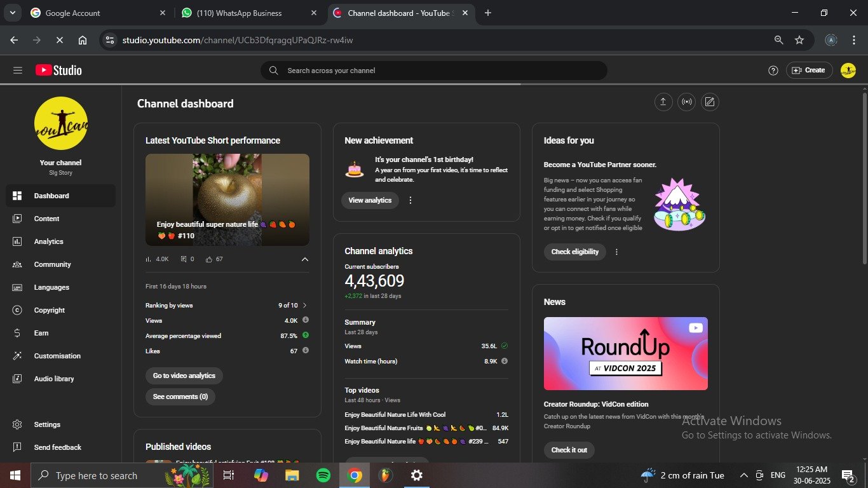Click the likes thumbs-up icon under Short

[209, 259]
